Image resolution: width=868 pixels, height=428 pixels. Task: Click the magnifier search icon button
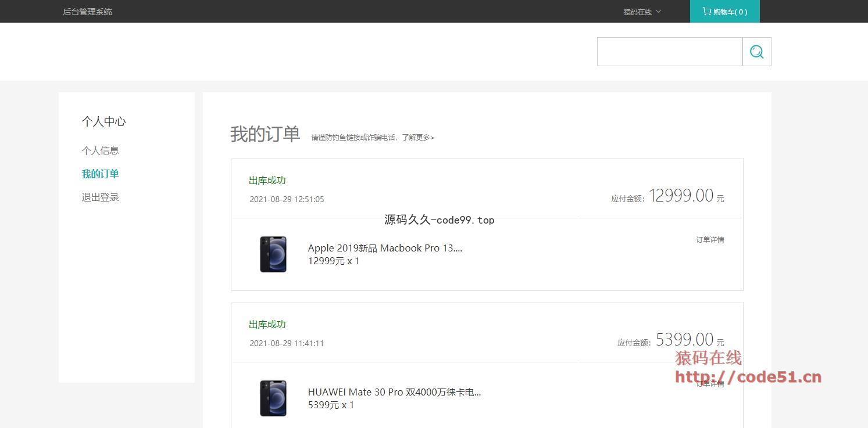point(756,52)
